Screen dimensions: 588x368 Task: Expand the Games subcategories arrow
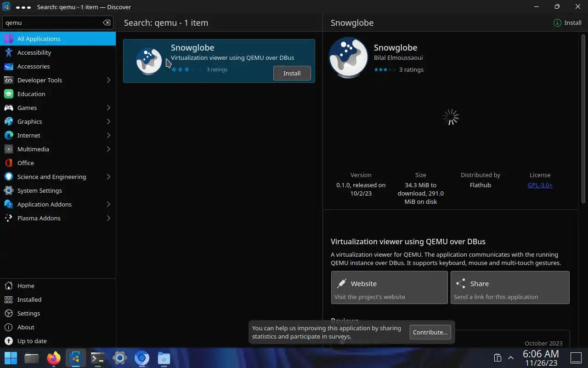(x=108, y=108)
